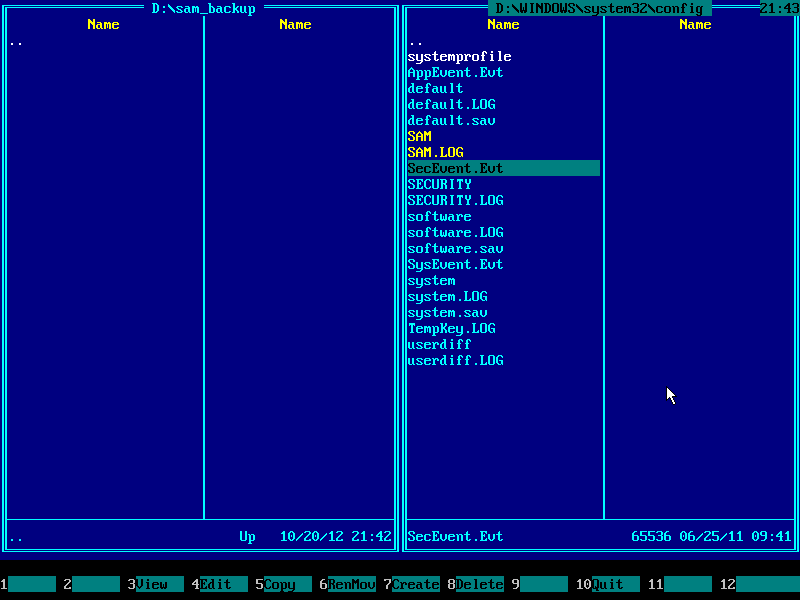The height and width of the screenshot is (600, 800).
Task: Select the systemprofile folder
Action: pos(459,56)
